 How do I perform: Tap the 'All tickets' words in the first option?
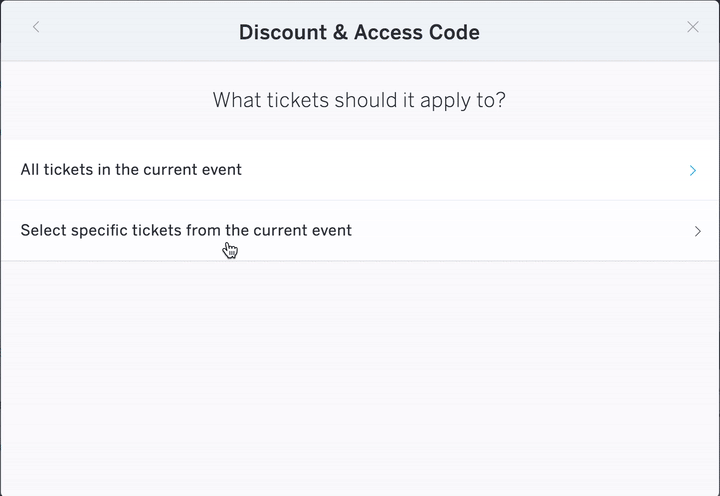pyautogui.click(x=57, y=169)
